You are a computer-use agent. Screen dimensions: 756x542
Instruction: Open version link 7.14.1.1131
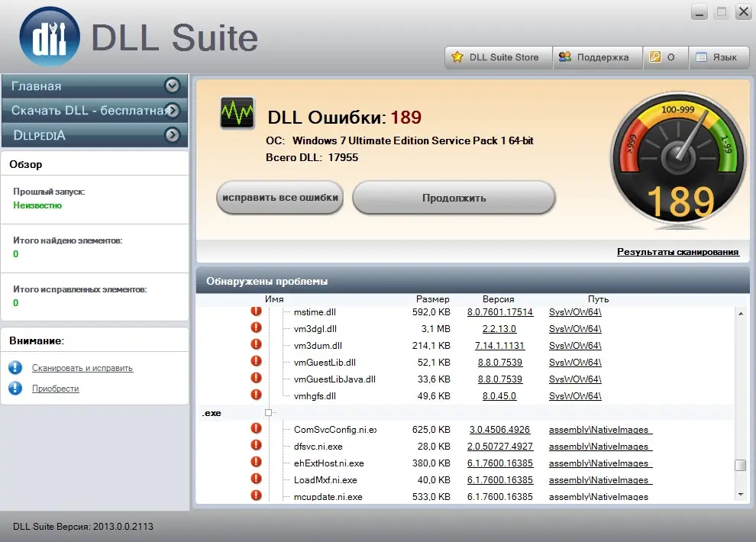[499, 346]
